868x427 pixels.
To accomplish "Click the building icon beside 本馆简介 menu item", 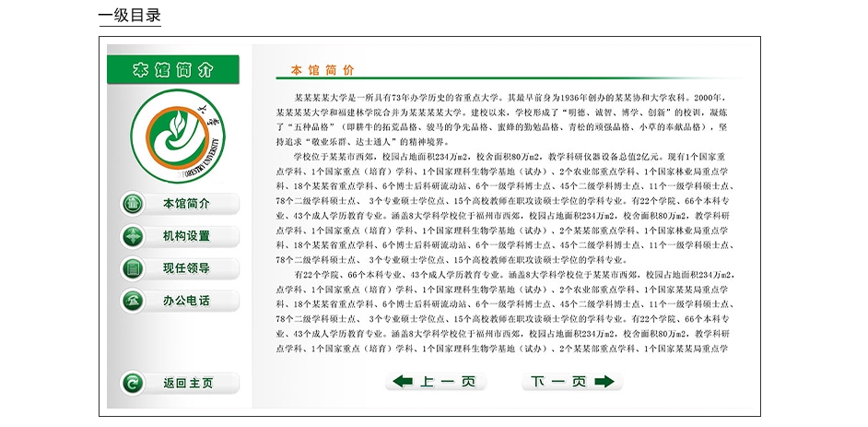I will (133, 204).
